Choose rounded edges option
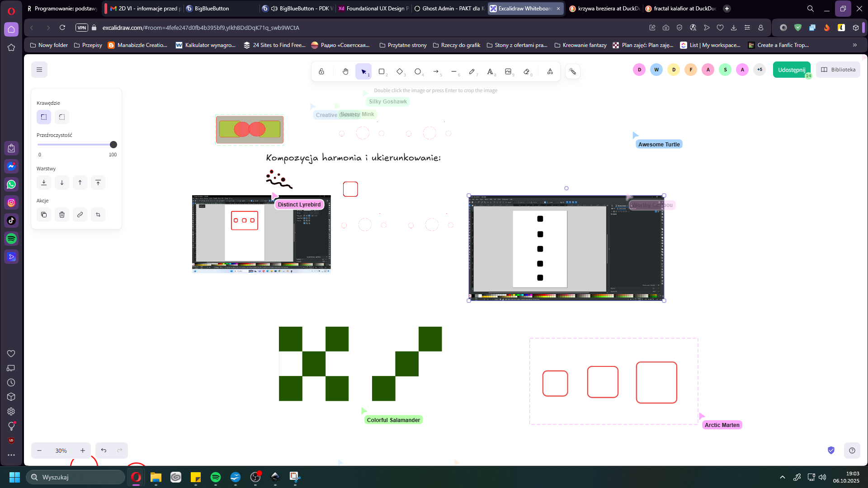868x488 pixels. click(x=62, y=117)
